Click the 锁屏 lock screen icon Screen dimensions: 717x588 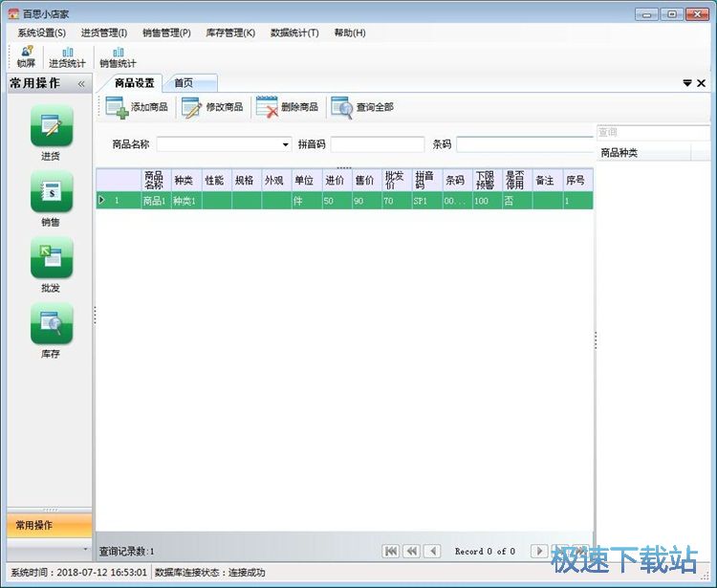[x=26, y=56]
